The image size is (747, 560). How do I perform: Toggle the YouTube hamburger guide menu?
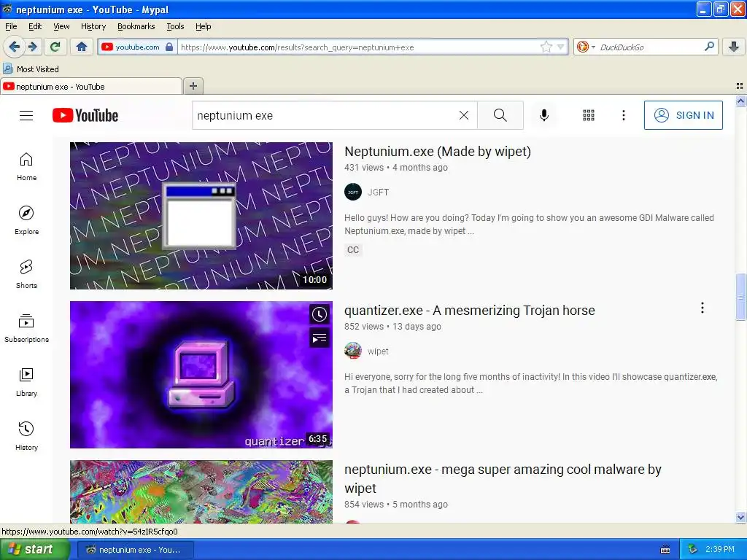[26, 115]
